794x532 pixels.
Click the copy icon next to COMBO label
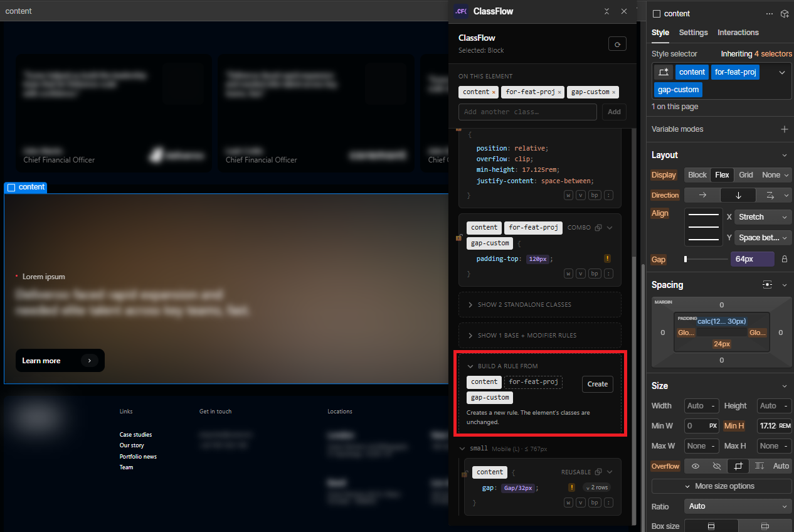598,228
